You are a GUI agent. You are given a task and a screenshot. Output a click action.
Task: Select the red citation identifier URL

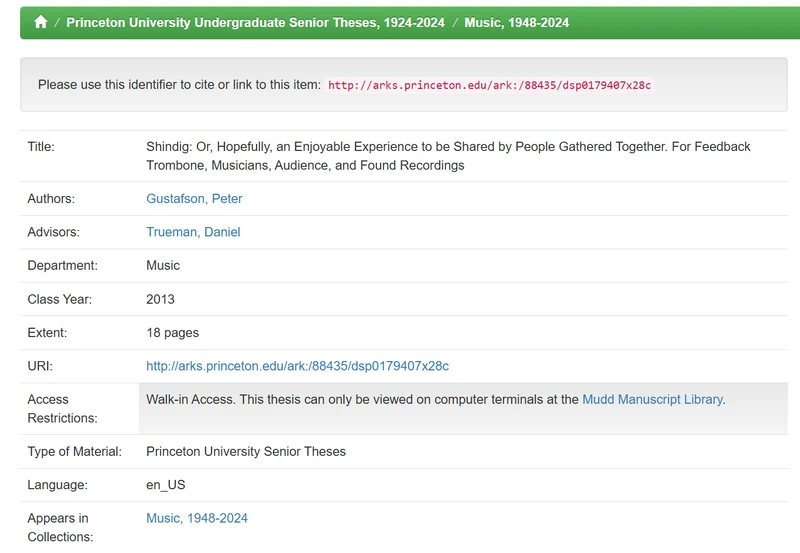pos(489,85)
